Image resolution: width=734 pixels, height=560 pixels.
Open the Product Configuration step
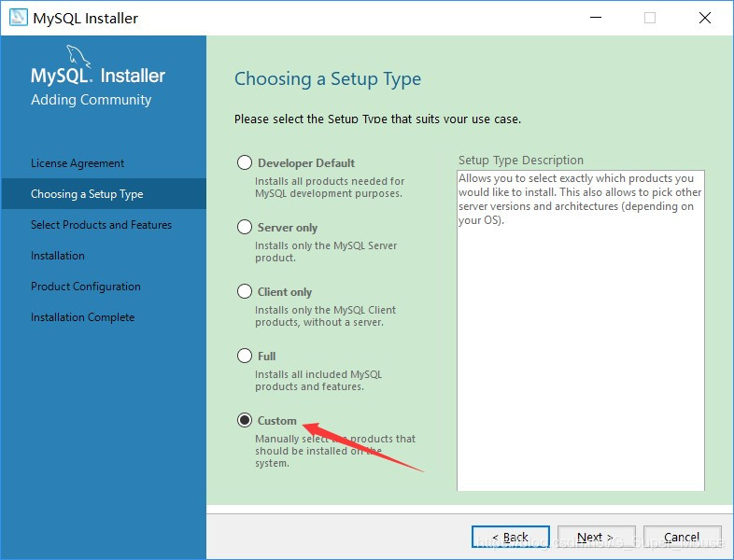[x=86, y=287]
